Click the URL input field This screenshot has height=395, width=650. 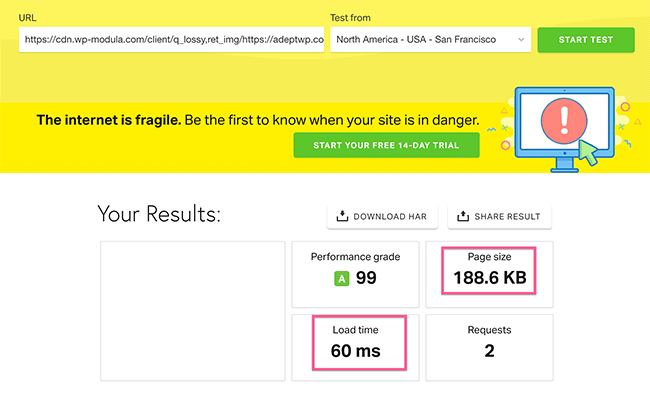pos(171,39)
